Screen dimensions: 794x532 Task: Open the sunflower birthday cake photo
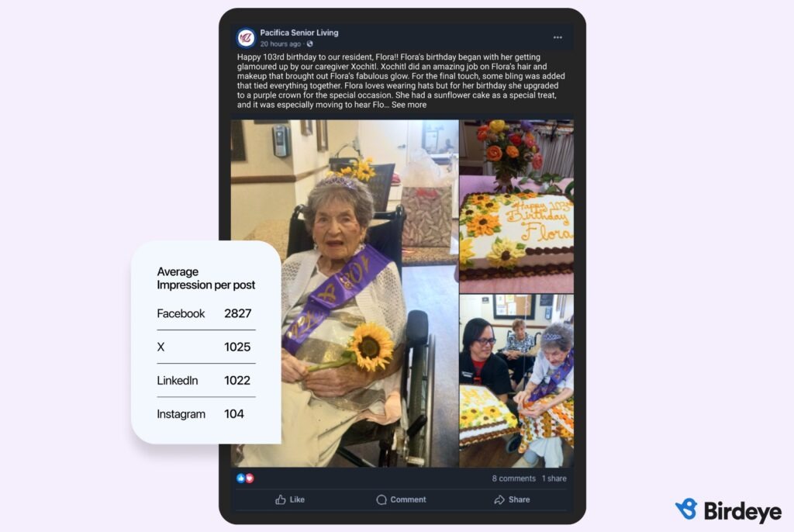pos(516,206)
